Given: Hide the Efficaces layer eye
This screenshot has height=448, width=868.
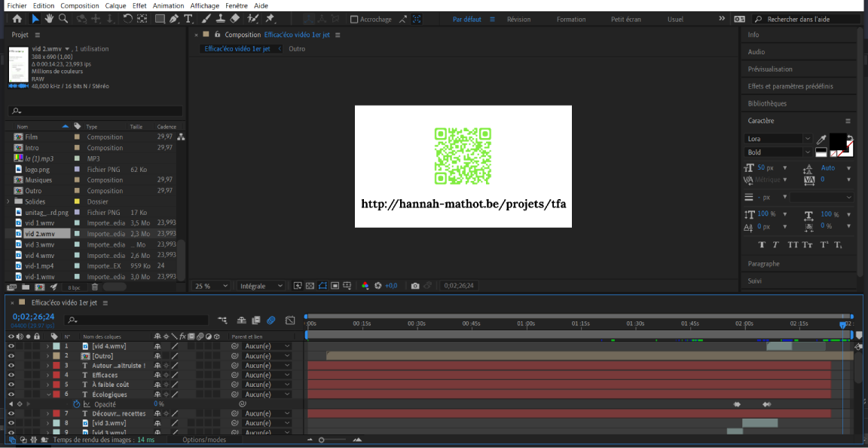Looking at the screenshot, I should [11, 376].
